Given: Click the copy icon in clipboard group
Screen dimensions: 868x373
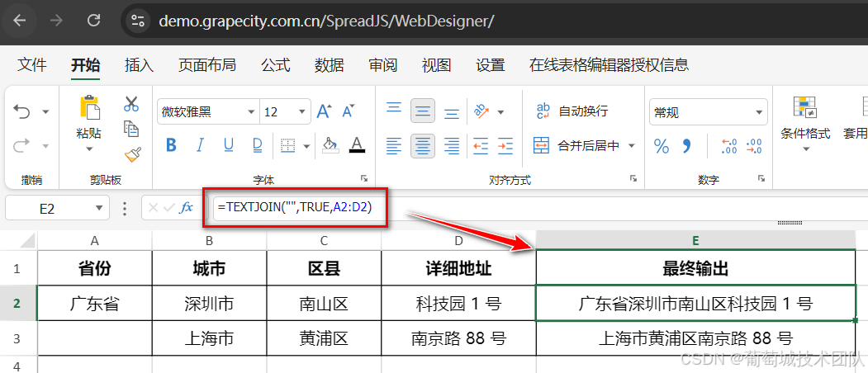Looking at the screenshot, I should tap(131, 129).
